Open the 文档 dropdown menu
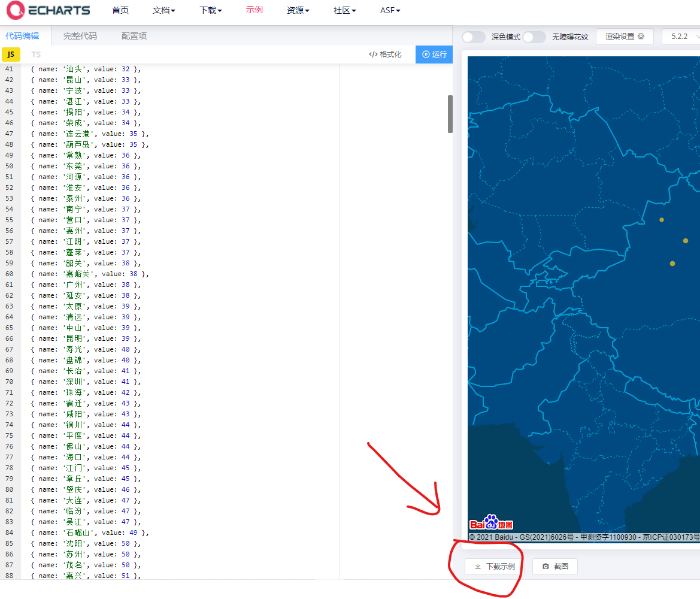Screen dimensions: 700x599 163,10
